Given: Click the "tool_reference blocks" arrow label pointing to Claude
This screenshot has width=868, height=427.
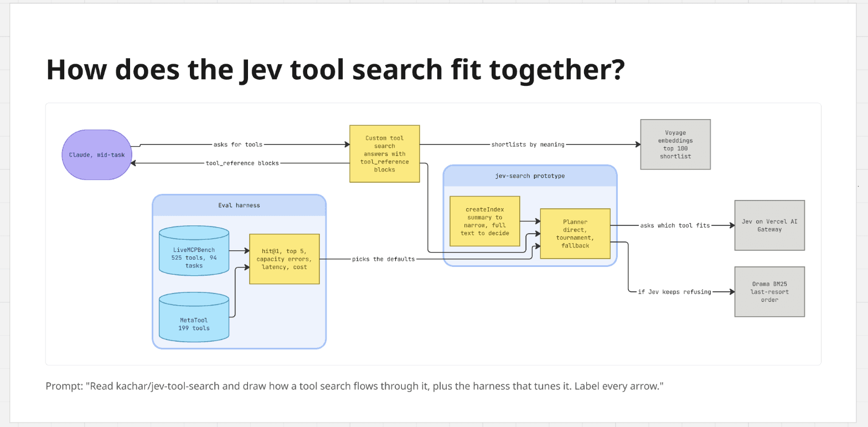Looking at the screenshot, I should 242,163.
